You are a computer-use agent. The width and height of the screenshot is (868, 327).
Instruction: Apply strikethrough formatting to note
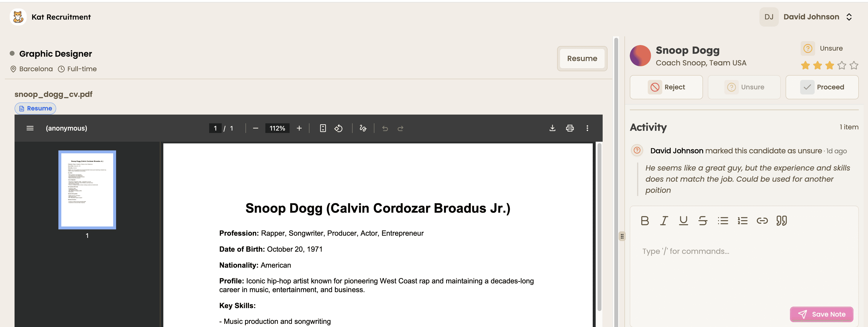click(x=703, y=221)
